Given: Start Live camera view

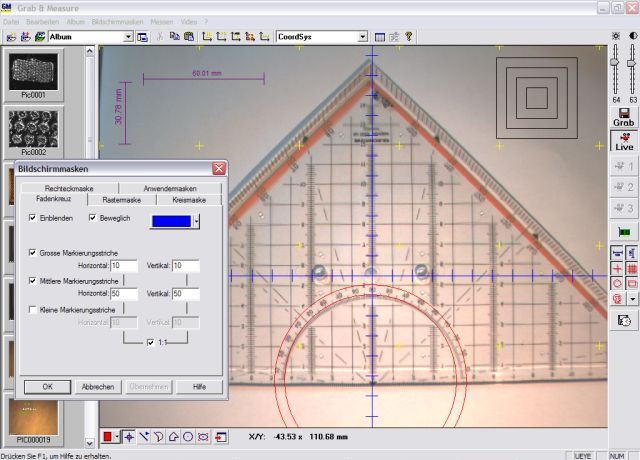Looking at the screenshot, I should point(624,141).
